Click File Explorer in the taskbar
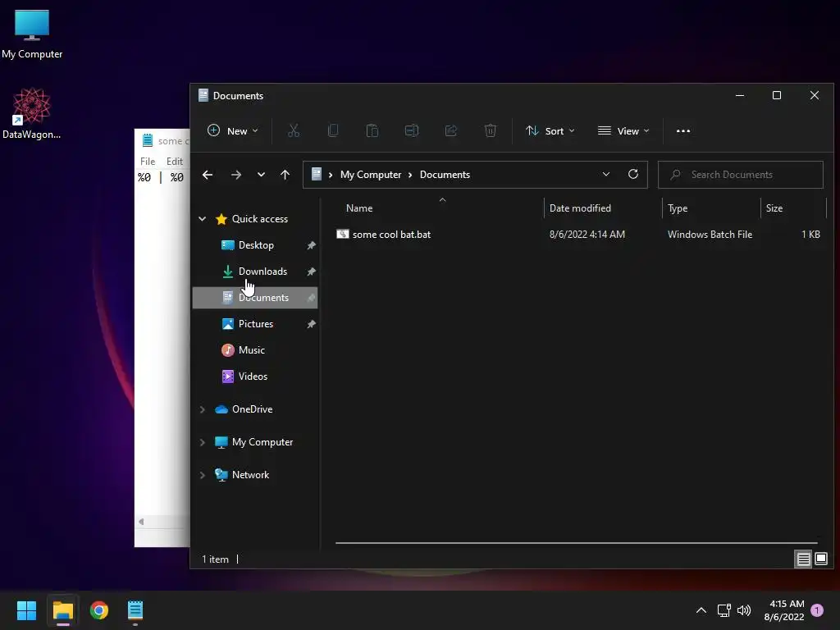 coord(62,610)
